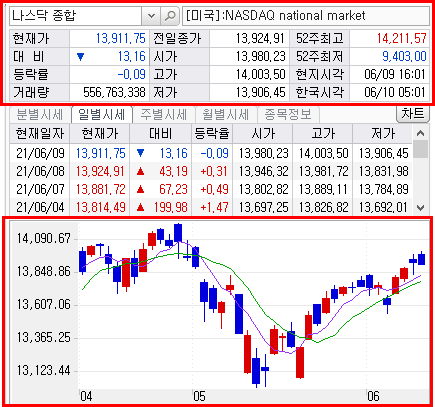Select the 일별시세 tab

point(101,115)
